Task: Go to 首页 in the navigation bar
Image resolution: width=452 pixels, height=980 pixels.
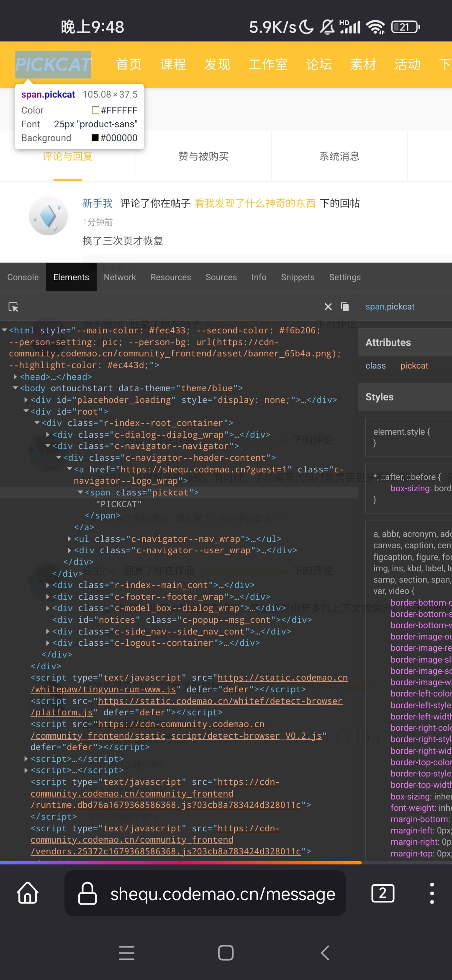Action: [x=129, y=64]
